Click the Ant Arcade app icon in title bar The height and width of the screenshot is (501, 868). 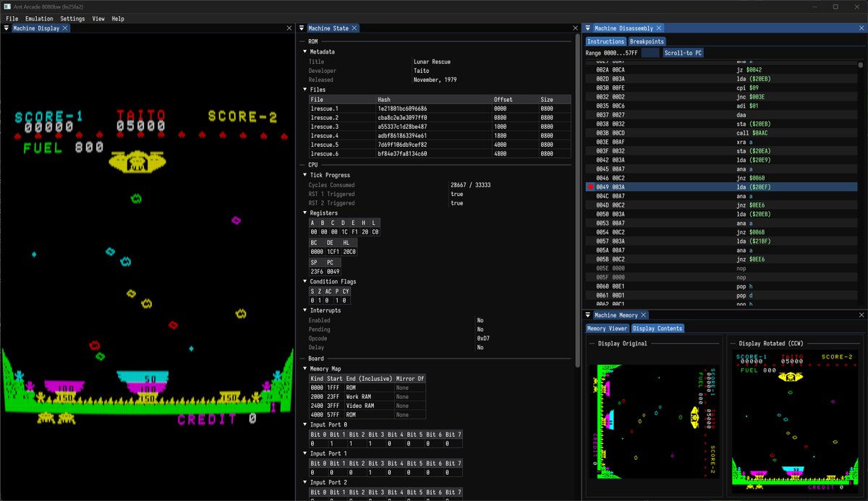coord(7,7)
